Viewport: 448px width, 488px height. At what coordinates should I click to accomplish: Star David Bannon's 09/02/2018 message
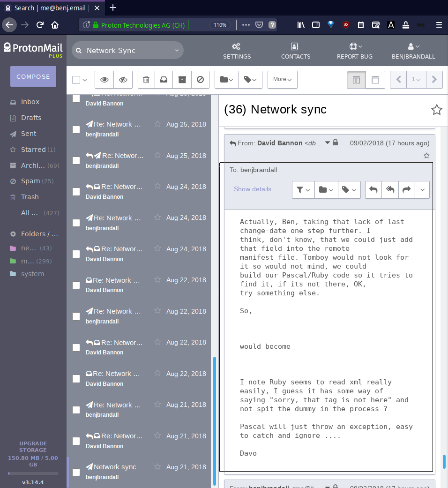426,155
